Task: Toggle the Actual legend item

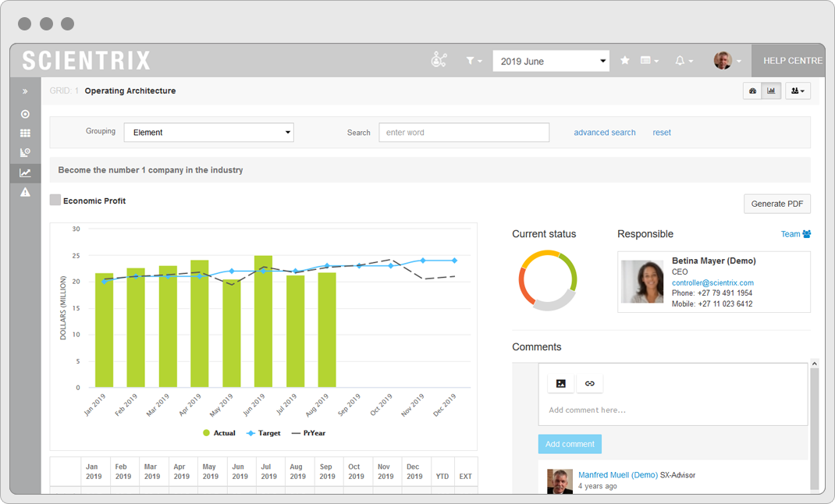Action: coord(219,433)
